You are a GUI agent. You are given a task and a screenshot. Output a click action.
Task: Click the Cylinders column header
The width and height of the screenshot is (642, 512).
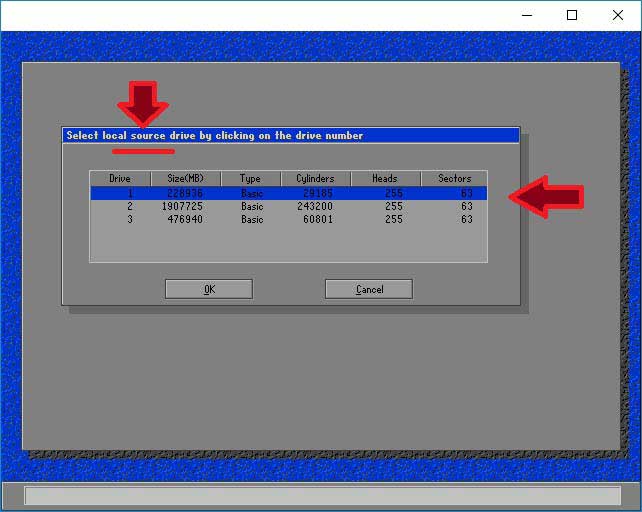315,178
